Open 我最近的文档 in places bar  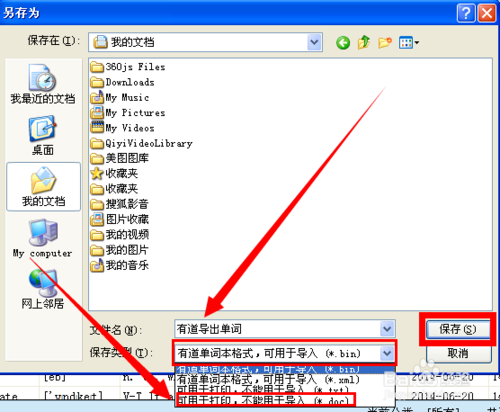pyautogui.click(x=43, y=84)
